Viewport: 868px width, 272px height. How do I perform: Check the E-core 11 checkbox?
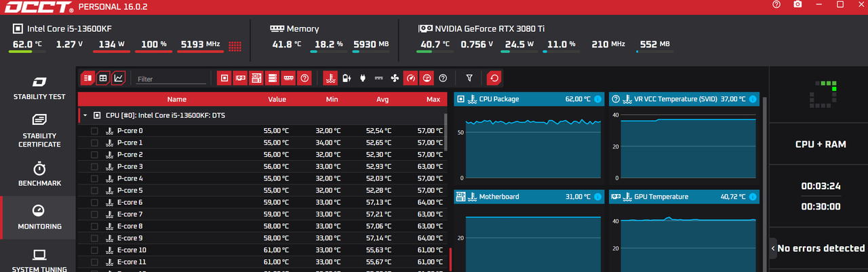pos(94,262)
